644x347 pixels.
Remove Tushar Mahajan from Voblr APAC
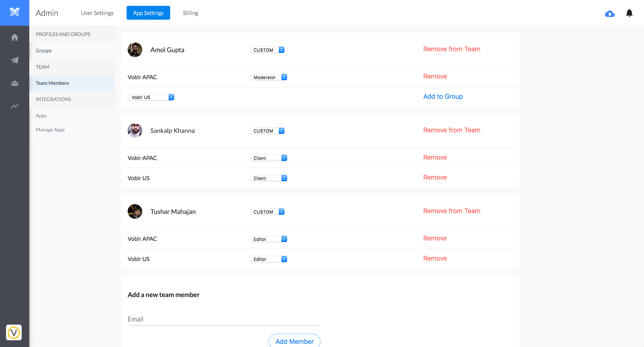click(x=435, y=238)
